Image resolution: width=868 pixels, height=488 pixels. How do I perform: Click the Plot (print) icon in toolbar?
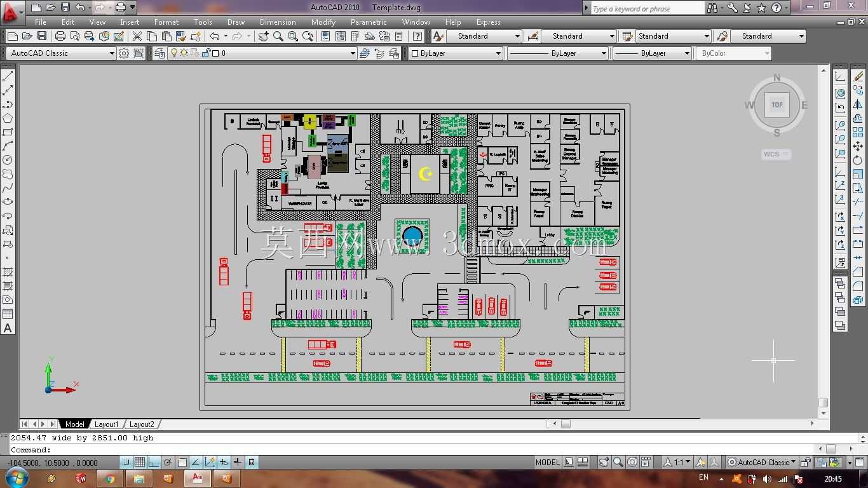(x=60, y=36)
